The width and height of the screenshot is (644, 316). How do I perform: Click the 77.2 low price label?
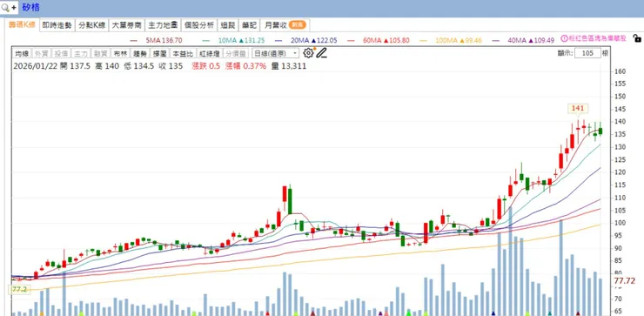click(x=19, y=289)
